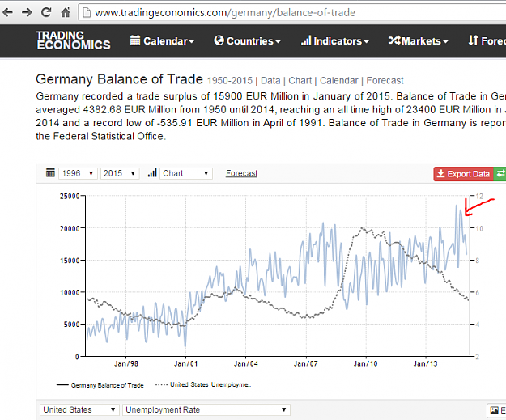Reload the page with refresh icon
Screen dimensions: 506x420
46,12
